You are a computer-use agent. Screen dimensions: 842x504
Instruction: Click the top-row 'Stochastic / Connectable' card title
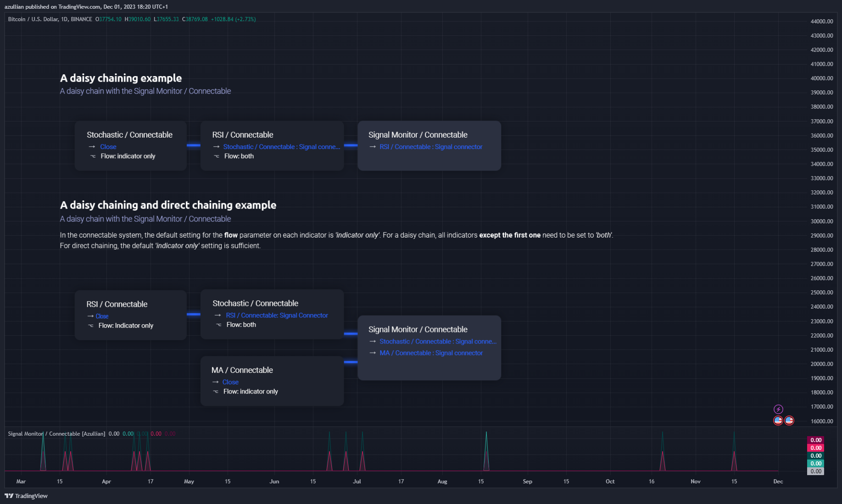[129, 135]
